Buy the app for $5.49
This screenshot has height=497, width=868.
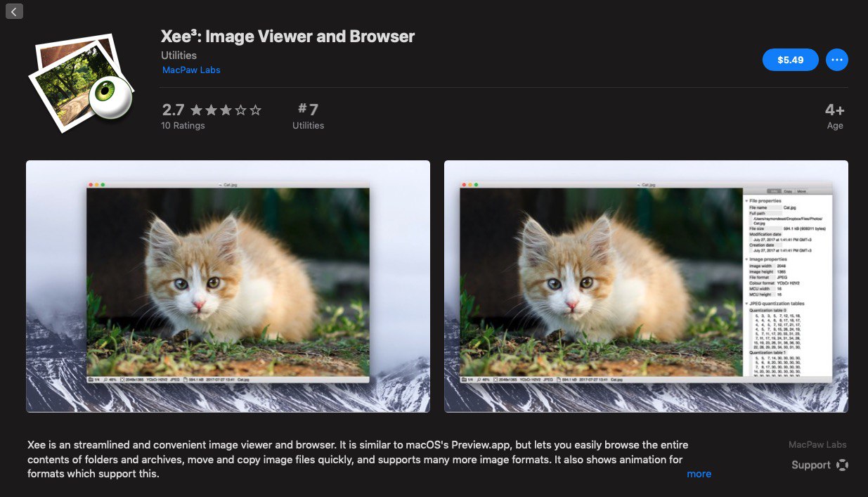click(x=790, y=60)
